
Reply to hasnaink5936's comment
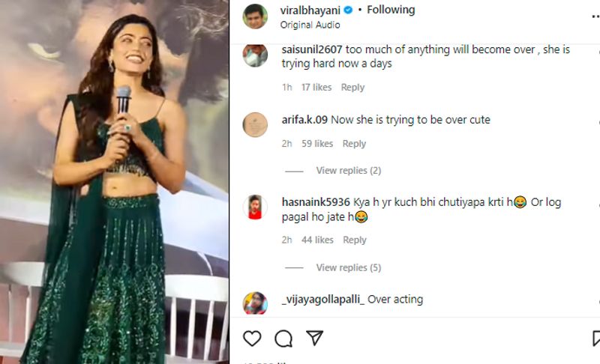(x=355, y=240)
